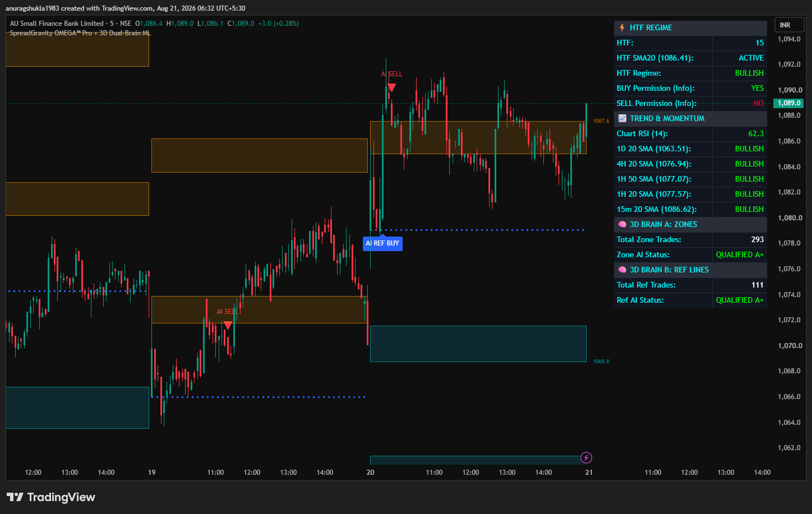Click the teal zone price label 1068.8
Screen dimensions: 812x514
[x=601, y=362]
